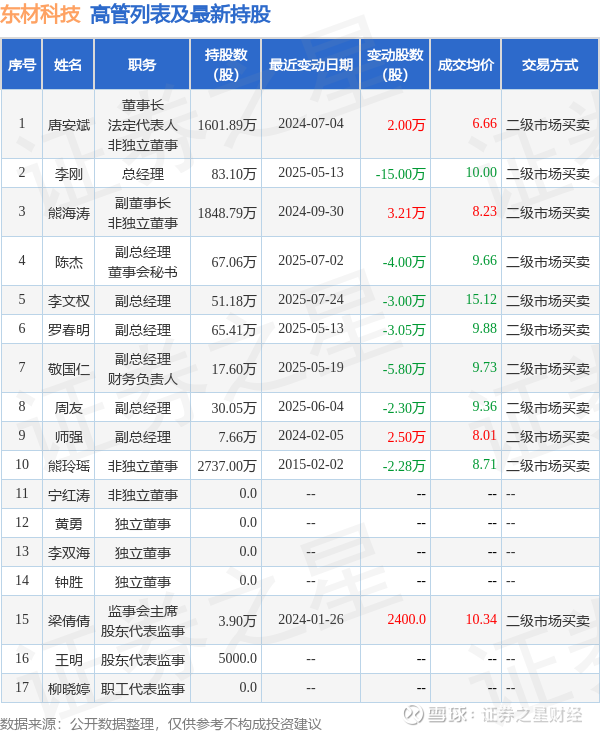Click the name 宁红涛

coord(69,495)
